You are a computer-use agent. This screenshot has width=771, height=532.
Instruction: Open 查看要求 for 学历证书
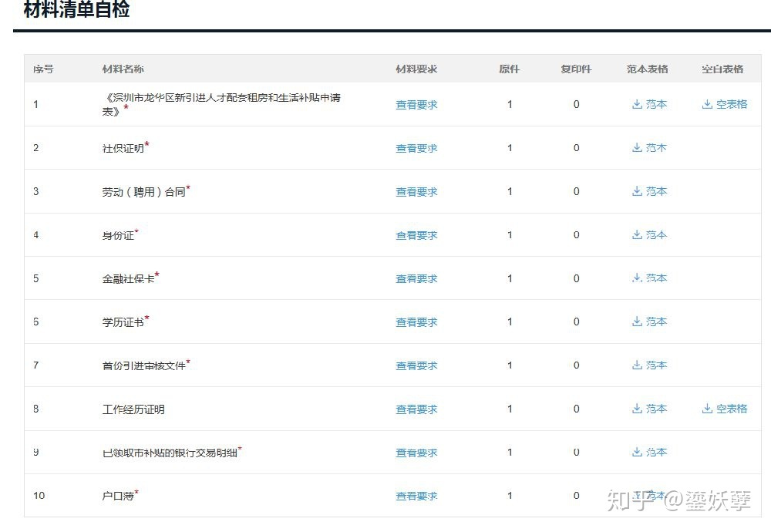[x=416, y=322]
